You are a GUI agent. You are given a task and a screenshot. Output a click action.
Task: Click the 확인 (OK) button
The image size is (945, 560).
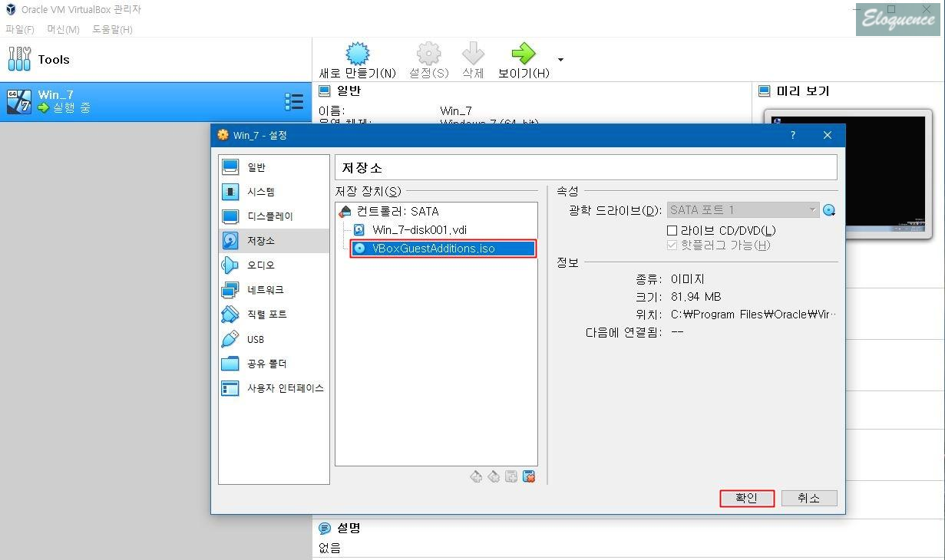pyautogui.click(x=747, y=499)
